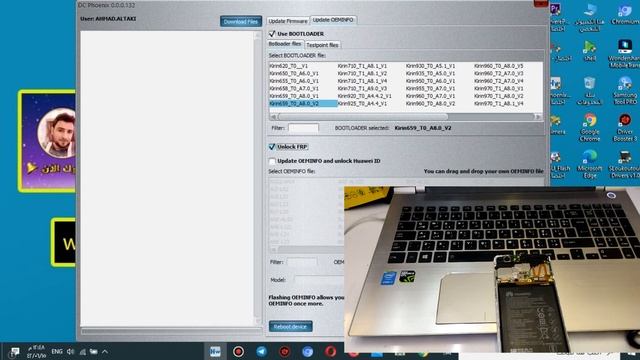Viewport: 640px width, 360px height.
Task: Open Opera from the taskbar
Action: tap(330, 351)
